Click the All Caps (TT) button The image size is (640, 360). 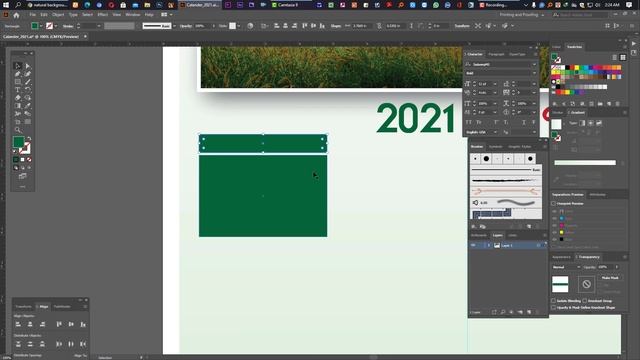tap(469, 122)
